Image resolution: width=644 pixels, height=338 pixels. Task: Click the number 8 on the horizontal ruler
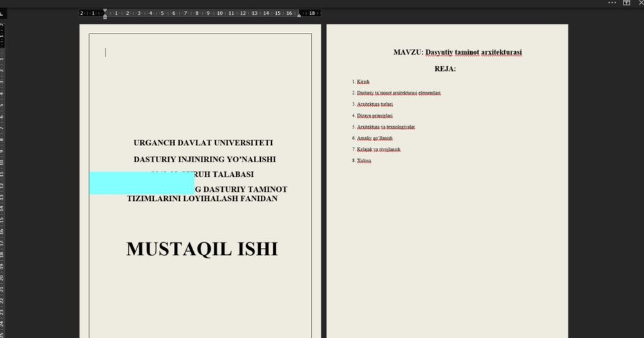196,13
